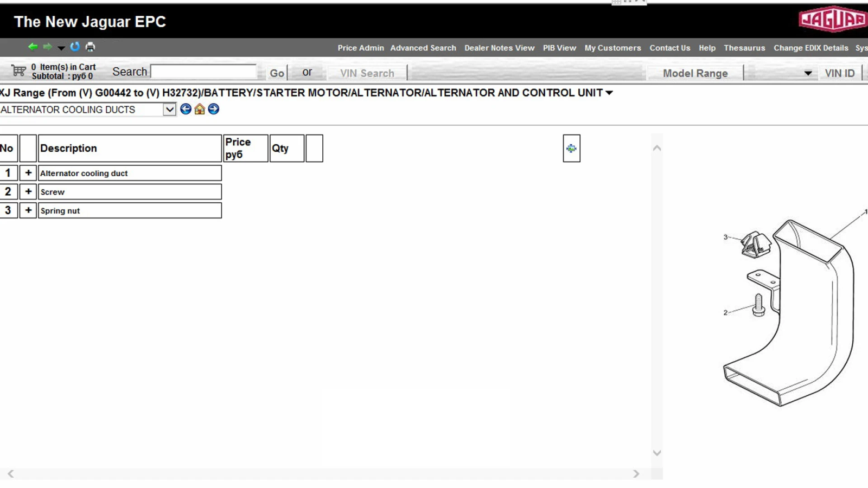Click the Model Range button
The height and width of the screenshot is (488, 868).
pyautogui.click(x=695, y=73)
